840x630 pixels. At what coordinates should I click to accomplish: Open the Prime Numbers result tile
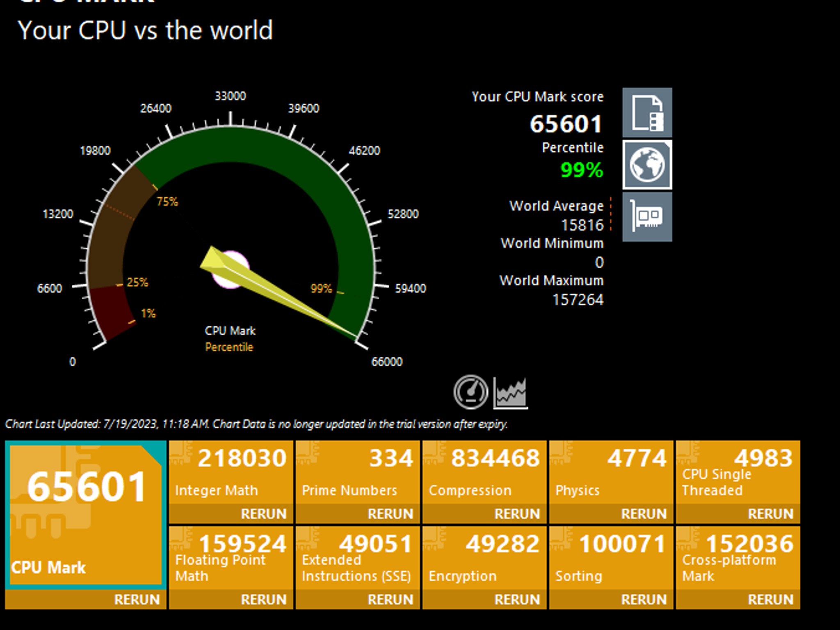[x=358, y=472]
